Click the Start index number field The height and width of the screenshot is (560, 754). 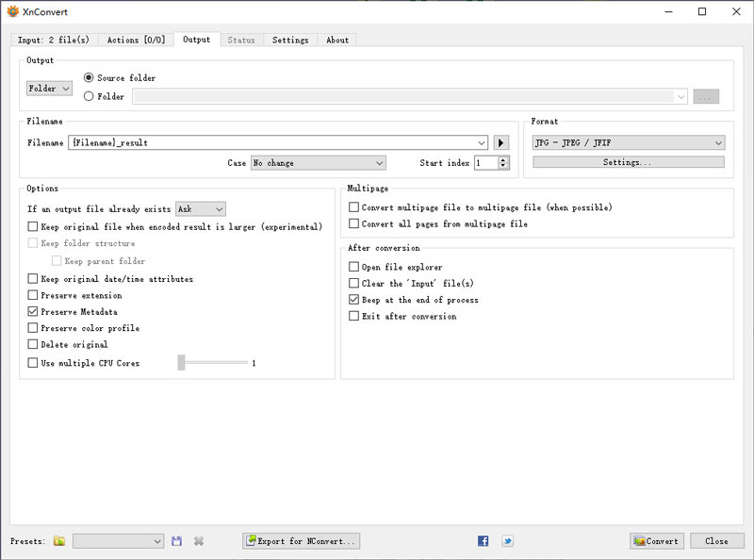(x=486, y=162)
